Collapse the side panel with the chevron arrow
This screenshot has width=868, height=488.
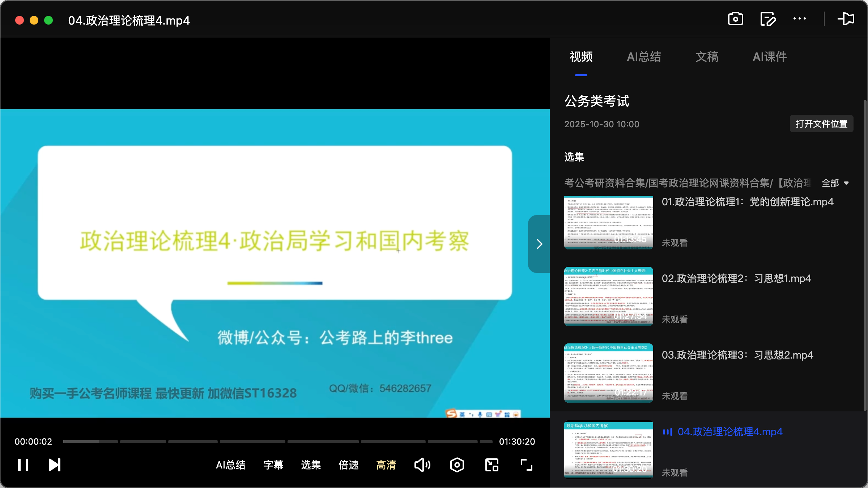click(539, 244)
